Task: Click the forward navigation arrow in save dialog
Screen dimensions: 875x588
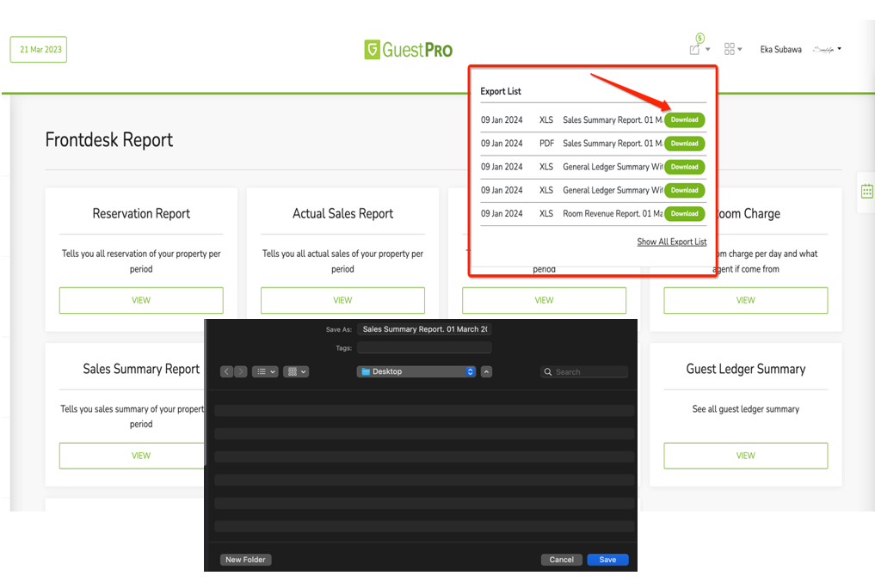Action: pos(240,371)
